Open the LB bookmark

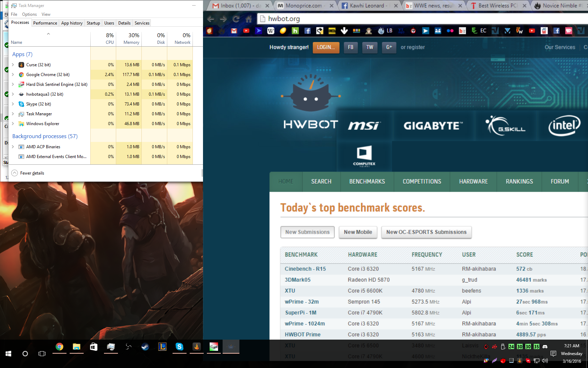(x=385, y=31)
